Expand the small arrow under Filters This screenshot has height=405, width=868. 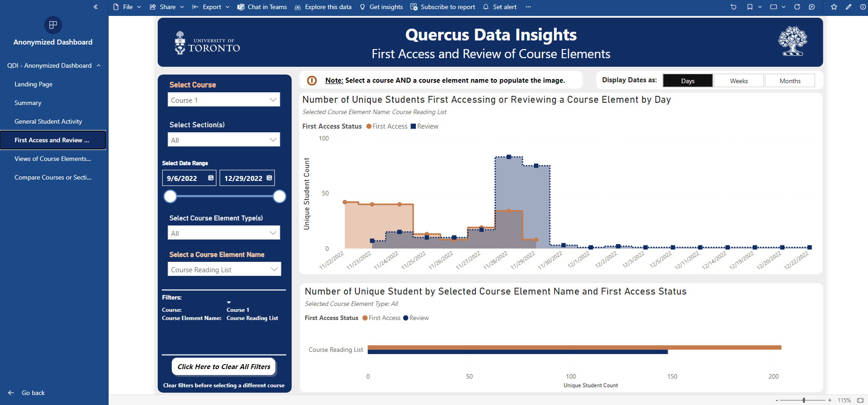pyautogui.click(x=229, y=302)
